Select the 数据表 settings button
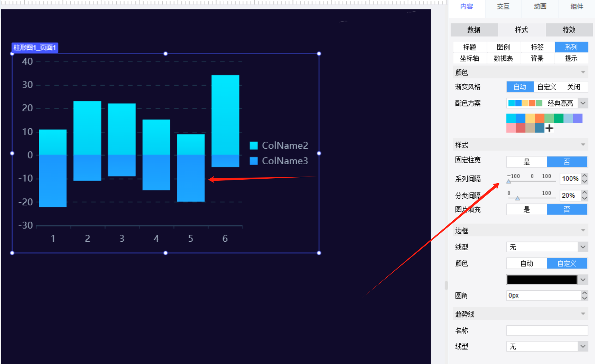Screen dimensions: 595x364 503,58
